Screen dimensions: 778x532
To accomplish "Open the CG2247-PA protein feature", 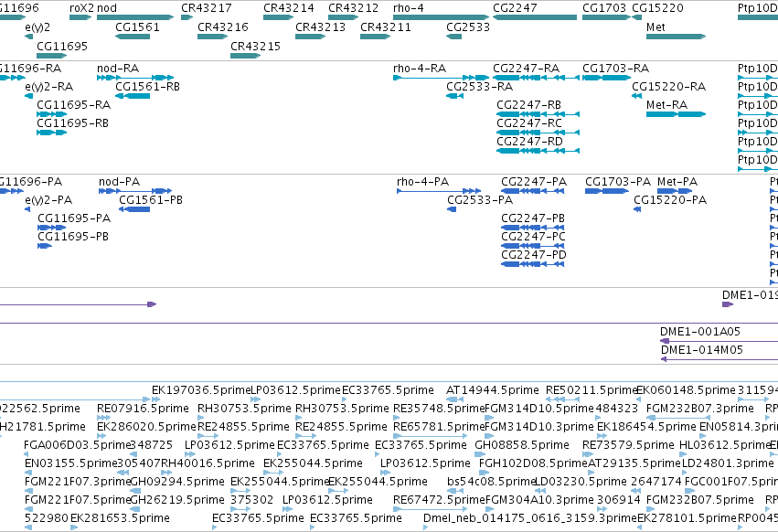I will (532, 191).
